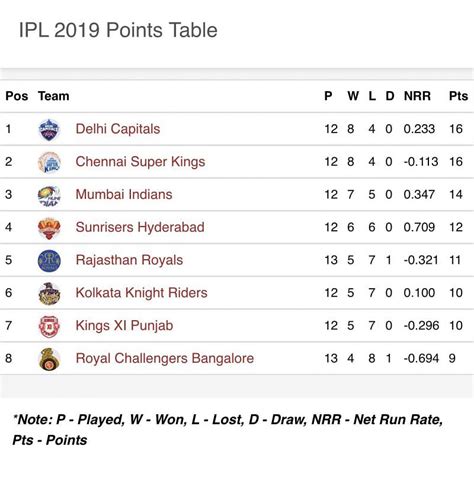
Task: Click the Rajasthan Royals logo
Action: tap(49, 260)
